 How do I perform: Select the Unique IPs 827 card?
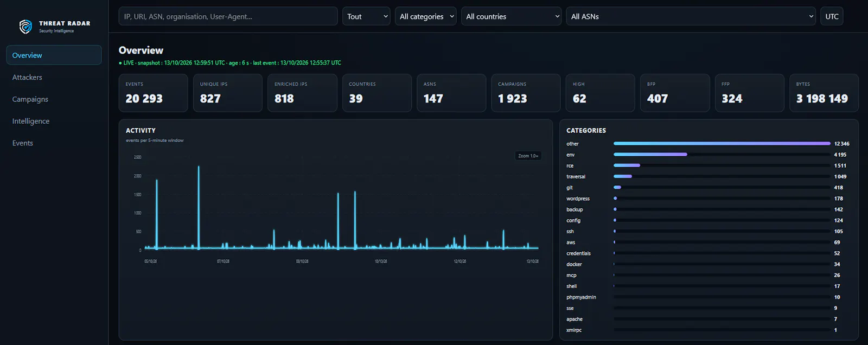[x=228, y=93]
